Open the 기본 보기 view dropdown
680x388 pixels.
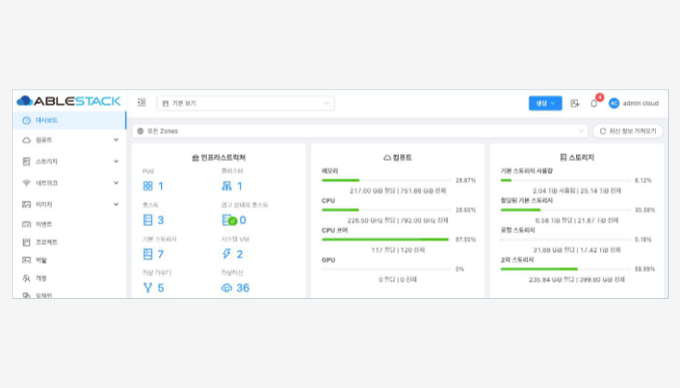click(x=245, y=103)
